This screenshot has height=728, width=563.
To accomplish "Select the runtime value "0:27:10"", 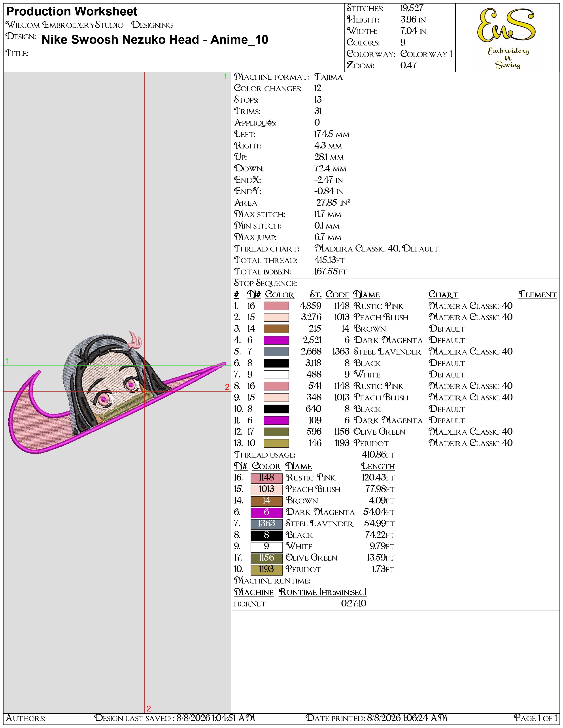I will click(353, 604).
